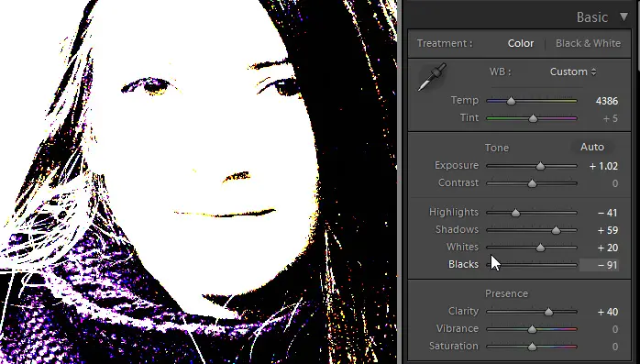Click the Whites slider label
The width and height of the screenshot is (640, 364).
(x=462, y=247)
